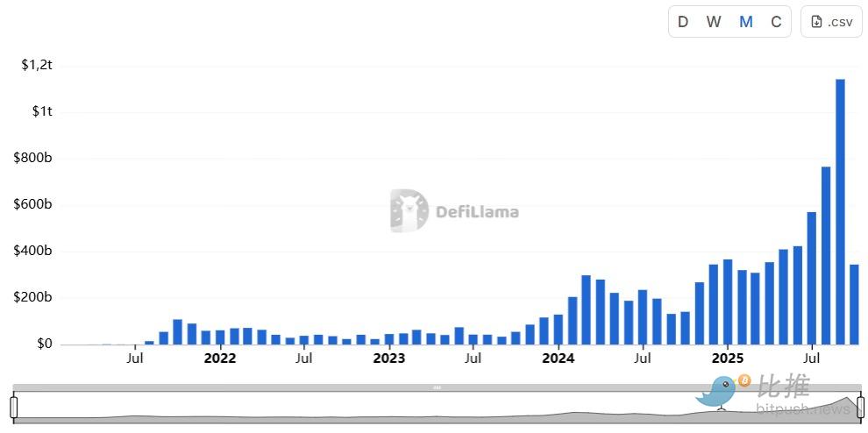Click the orange bitcoin coin icon
Viewport: 868px width, 433px height.
pyautogui.click(x=744, y=380)
